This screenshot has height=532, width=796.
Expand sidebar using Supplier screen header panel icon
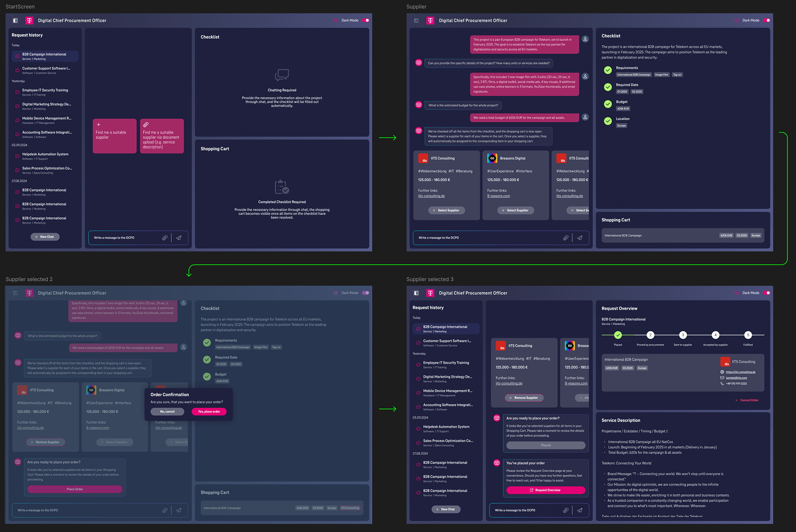[x=416, y=20]
